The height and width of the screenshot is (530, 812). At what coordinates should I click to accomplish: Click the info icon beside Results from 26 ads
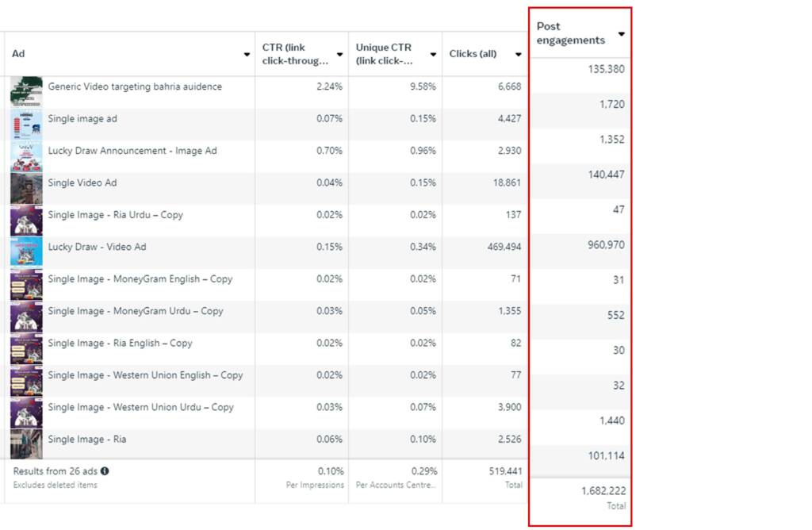click(x=105, y=471)
